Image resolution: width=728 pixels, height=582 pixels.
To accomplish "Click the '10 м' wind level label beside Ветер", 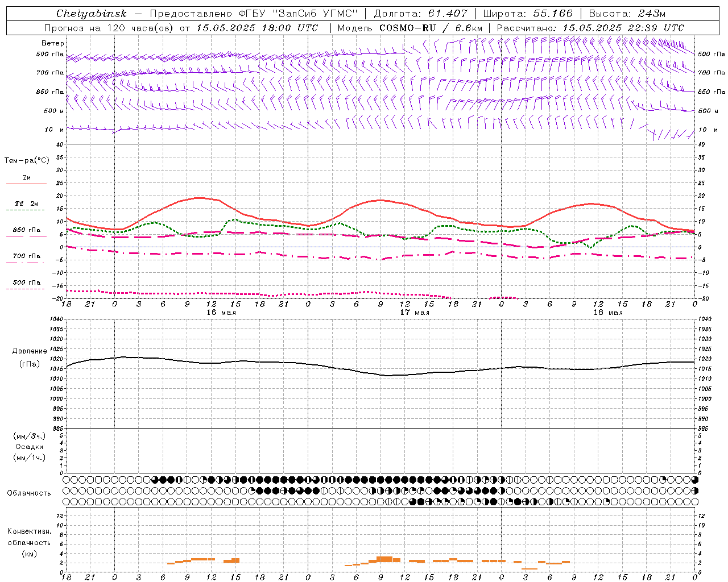I will [x=55, y=130].
